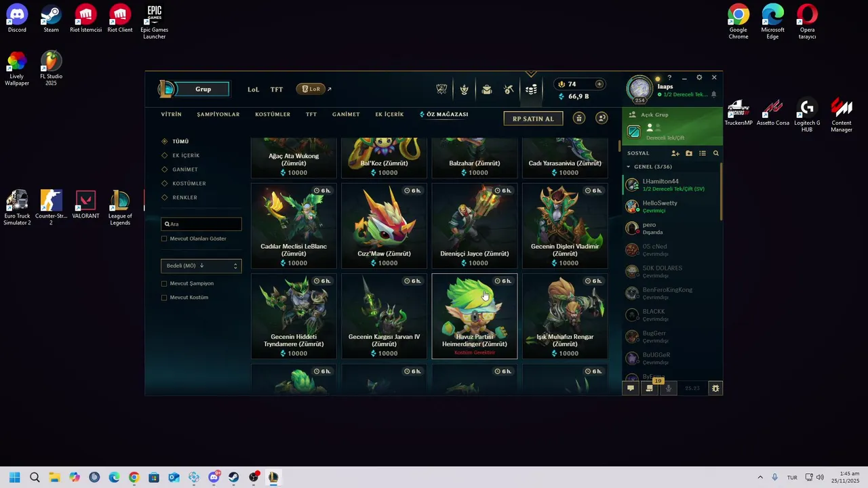Open the Loot crafting hammer icon
This screenshot has width=868, height=488.
(x=509, y=89)
